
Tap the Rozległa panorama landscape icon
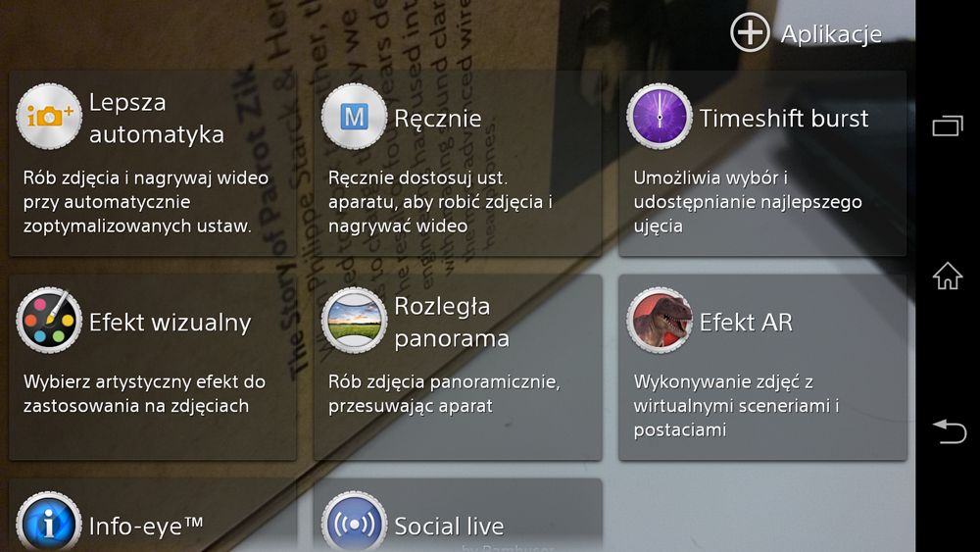click(x=355, y=321)
